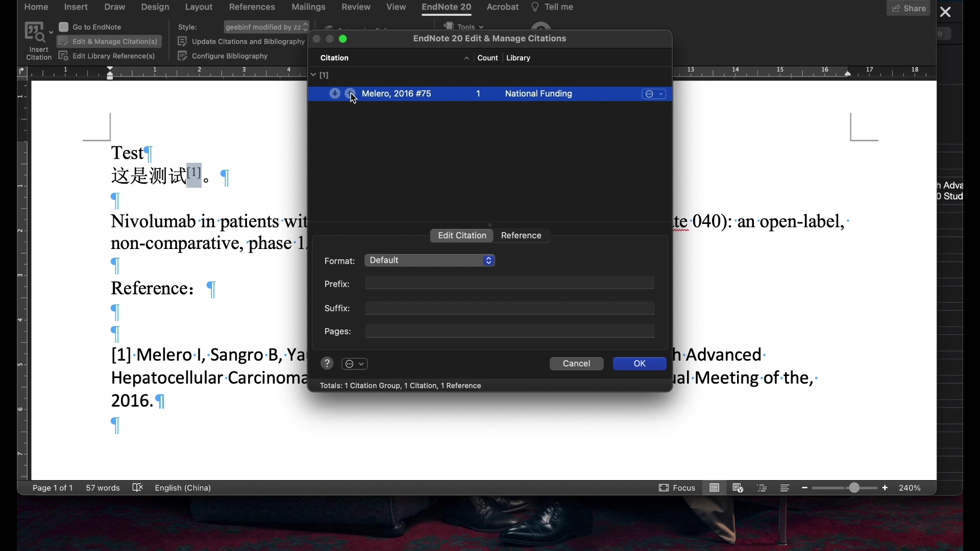
Task: Open the citation row action menu button
Action: pos(654,94)
